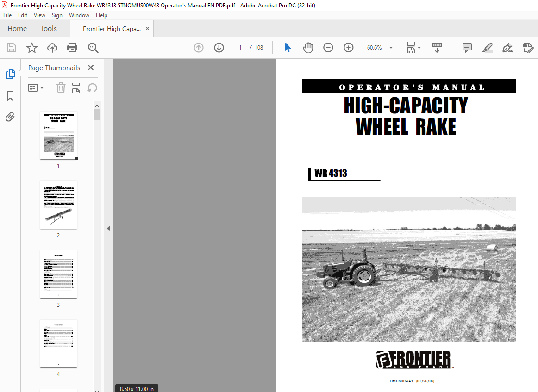Close the Frontier High Capa... tab

click(148, 29)
